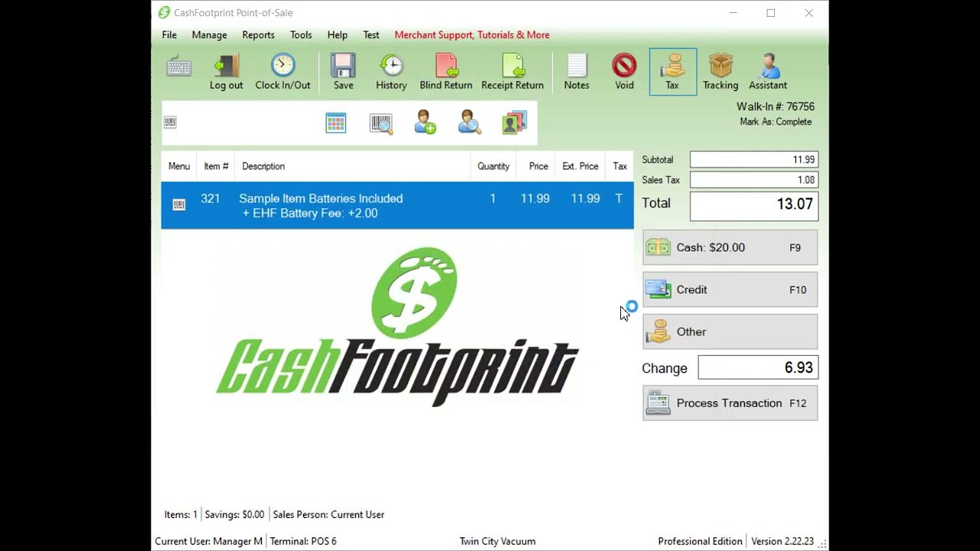Click Walk-In #: 76756 label
Image resolution: width=980 pixels, height=551 pixels.
click(x=776, y=106)
